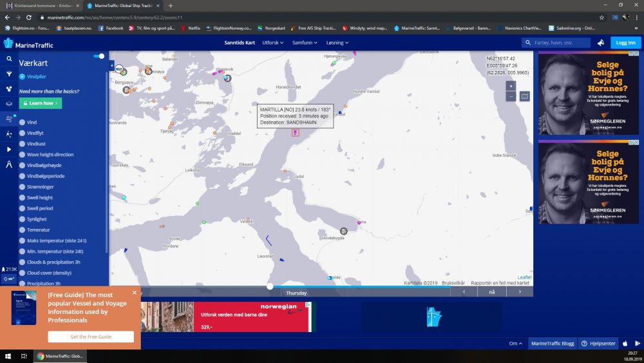Click the Logg Inn button
This screenshot has height=363, width=644.
pyautogui.click(x=625, y=43)
